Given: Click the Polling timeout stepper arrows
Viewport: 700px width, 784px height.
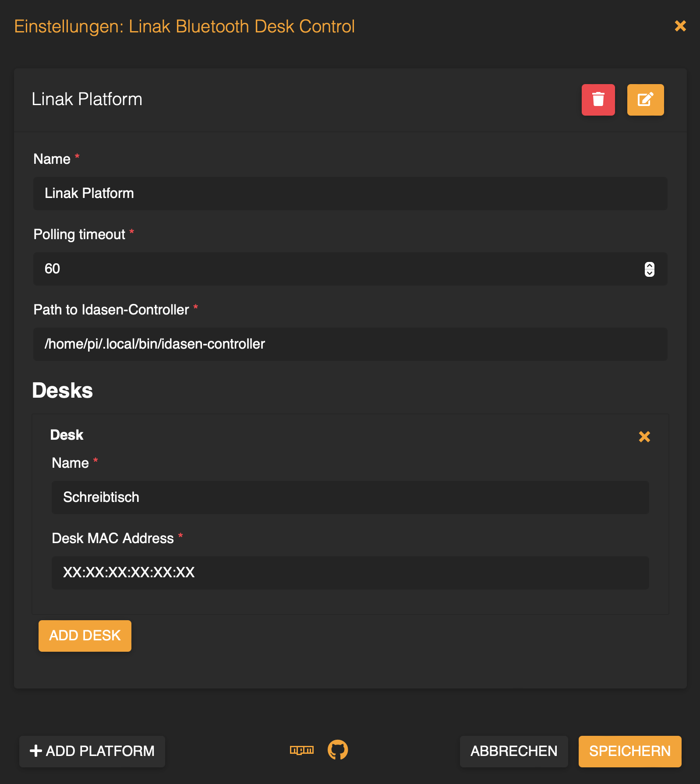Looking at the screenshot, I should coord(650,269).
